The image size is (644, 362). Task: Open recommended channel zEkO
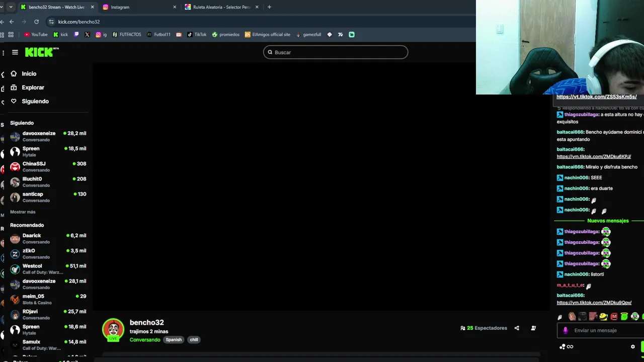pos(48,253)
